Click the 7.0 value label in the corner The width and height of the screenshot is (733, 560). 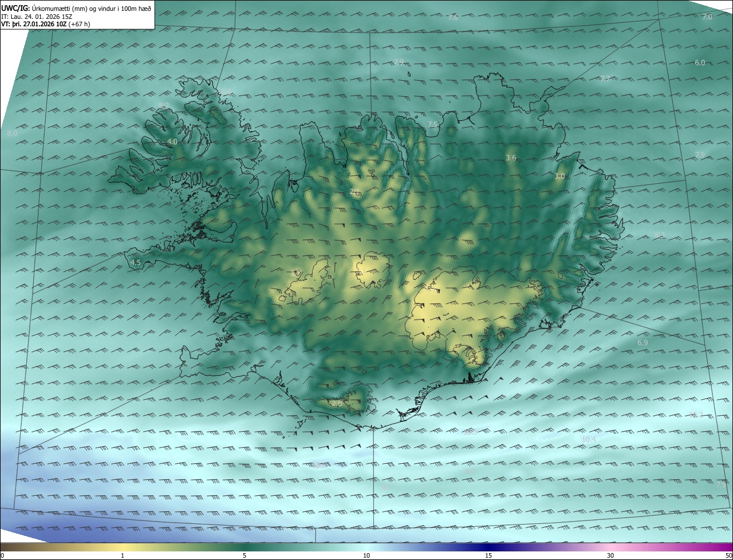[707, 17]
